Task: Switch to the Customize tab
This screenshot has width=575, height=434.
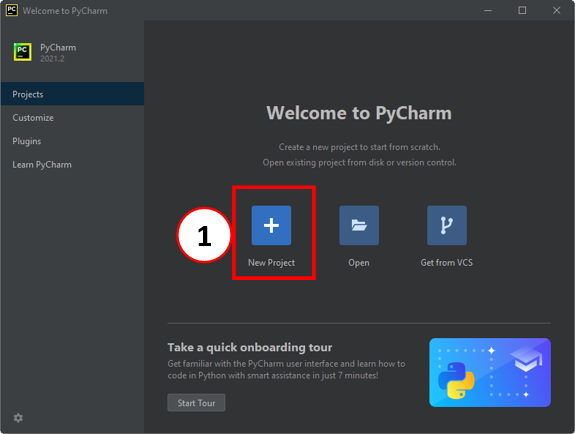Action: coord(72,117)
